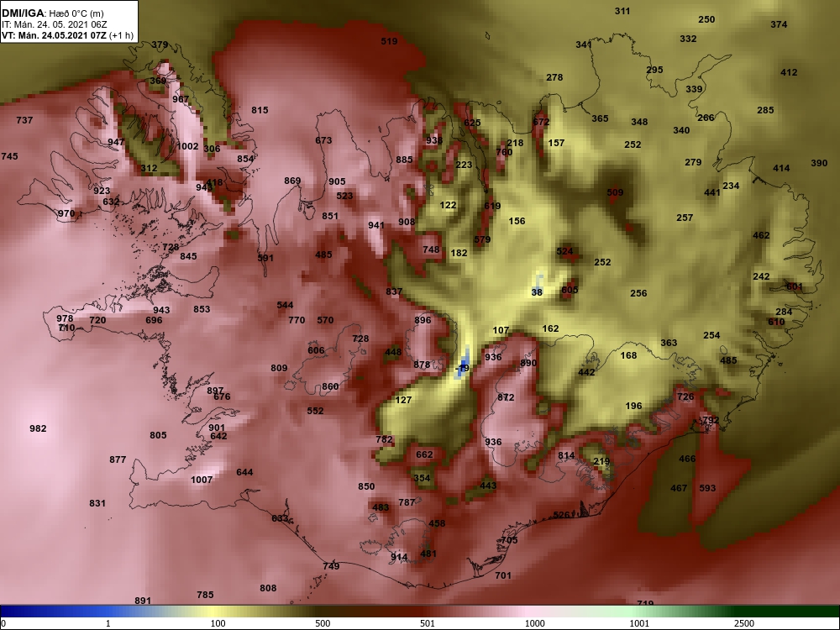840x630 pixels.
Task: Click the map value '412'
Action: click(789, 71)
